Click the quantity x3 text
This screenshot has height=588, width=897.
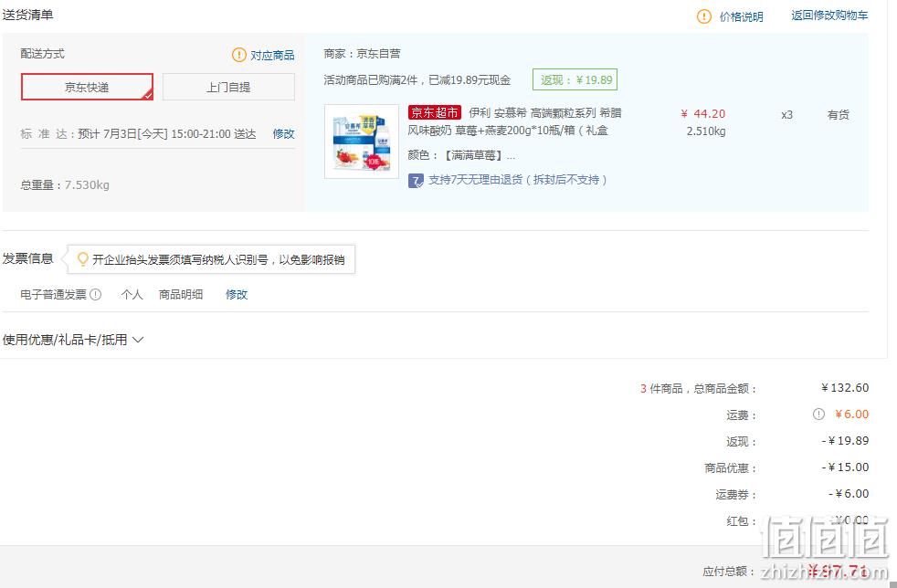pos(787,115)
